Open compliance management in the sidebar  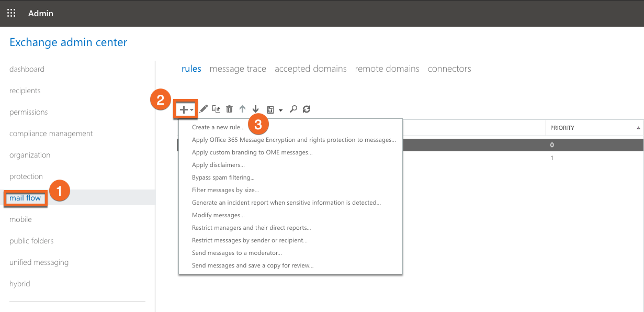tap(51, 133)
